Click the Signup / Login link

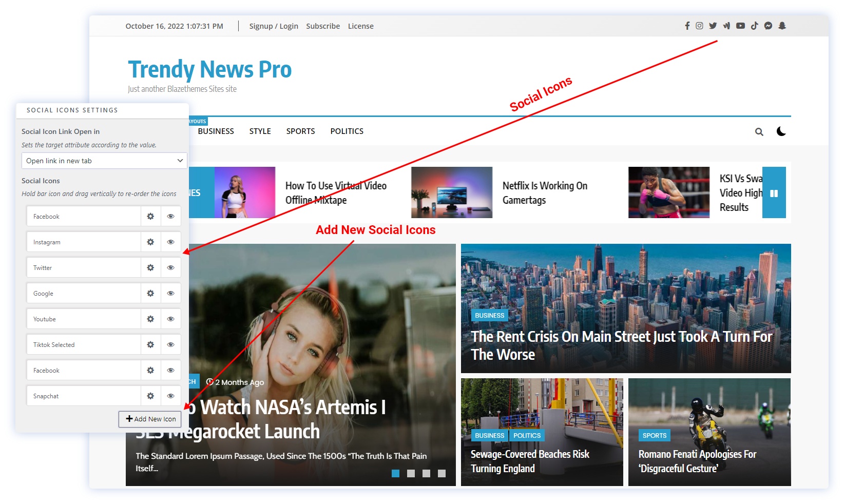pos(274,26)
